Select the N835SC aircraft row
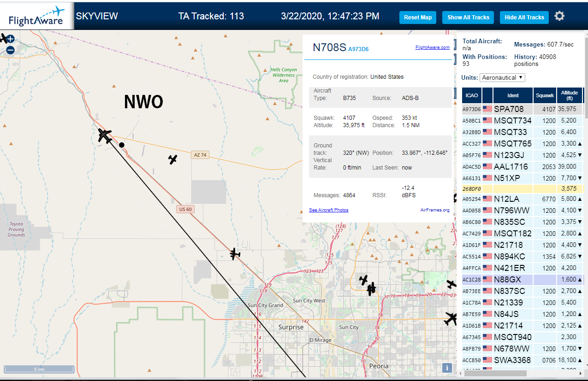588x381 pixels. click(523, 222)
